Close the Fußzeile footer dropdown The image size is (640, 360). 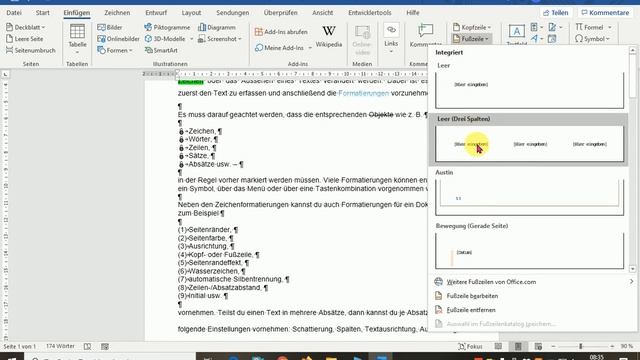[x=471, y=39]
